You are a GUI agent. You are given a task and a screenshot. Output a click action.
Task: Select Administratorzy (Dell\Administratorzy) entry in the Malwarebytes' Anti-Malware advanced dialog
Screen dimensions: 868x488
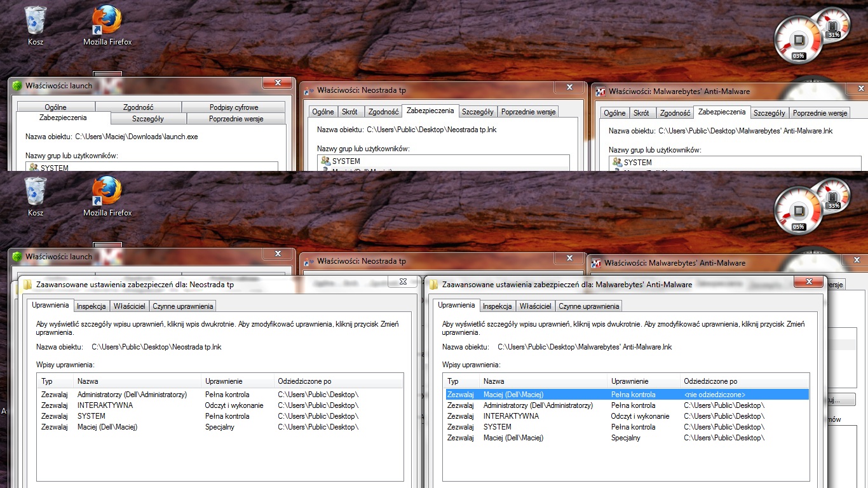pyautogui.click(x=626, y=405)
